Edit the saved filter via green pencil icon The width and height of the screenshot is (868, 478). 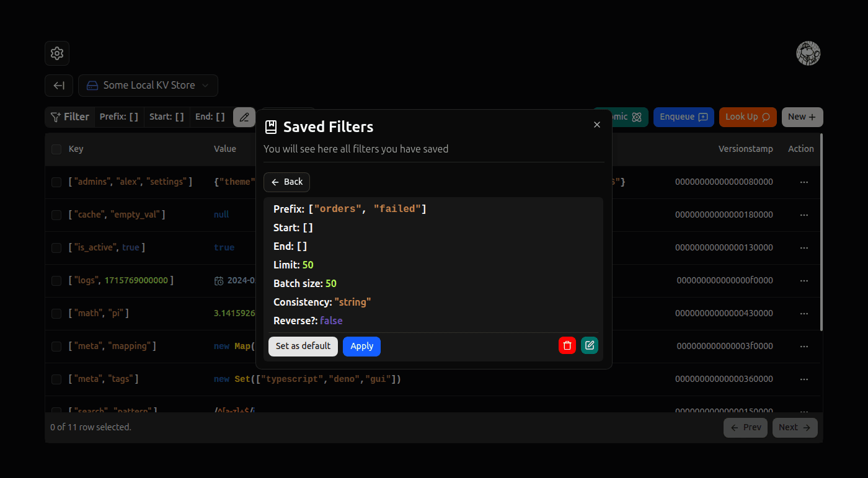click(589, 345)
